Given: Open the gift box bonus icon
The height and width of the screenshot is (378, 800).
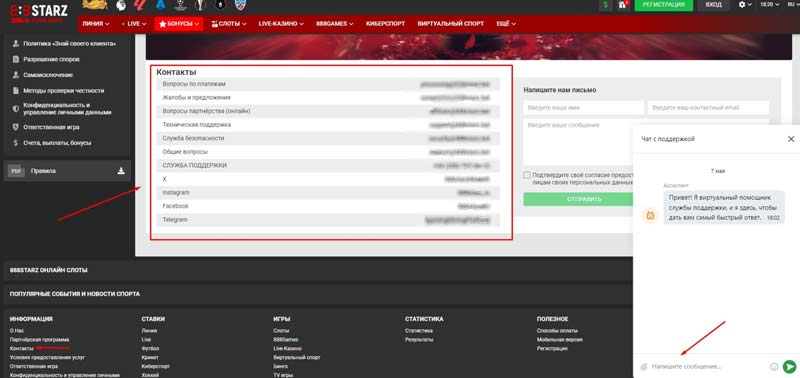Looking at the screenshot, I should [622, 5].
